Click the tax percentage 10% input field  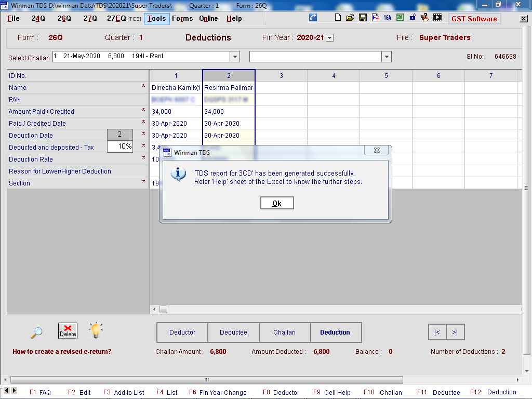[x=119, y=147]
